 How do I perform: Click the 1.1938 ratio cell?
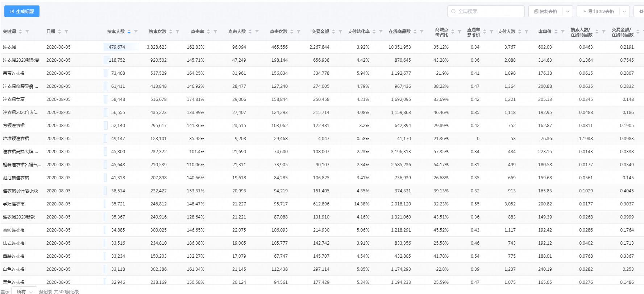point(586,139)
